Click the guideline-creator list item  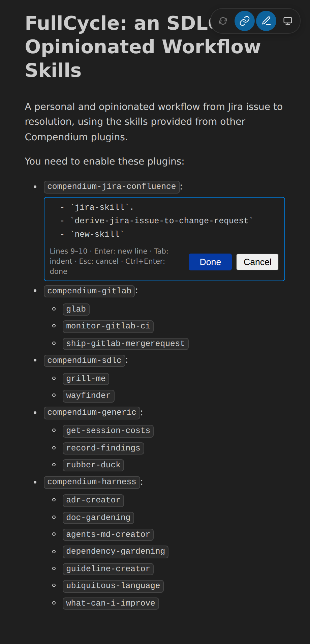tap(108, 569)
